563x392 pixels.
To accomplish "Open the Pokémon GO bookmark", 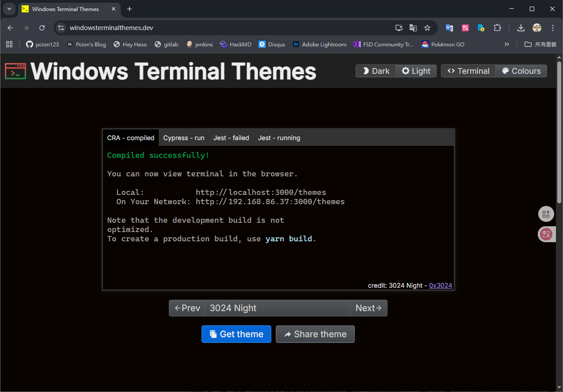I will [x=443, y=44].
